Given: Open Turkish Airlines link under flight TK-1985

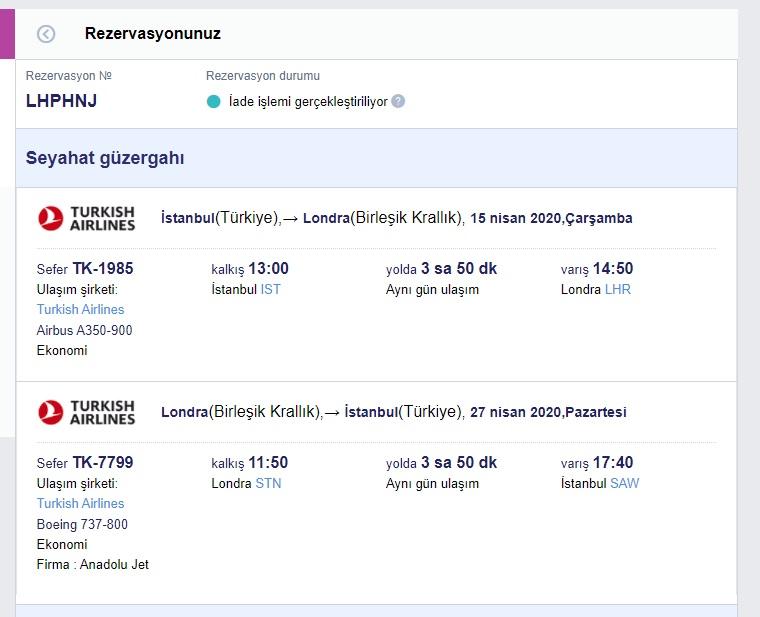Looking at the screenshot, I should pyautogui.click(x=80, y=309).
